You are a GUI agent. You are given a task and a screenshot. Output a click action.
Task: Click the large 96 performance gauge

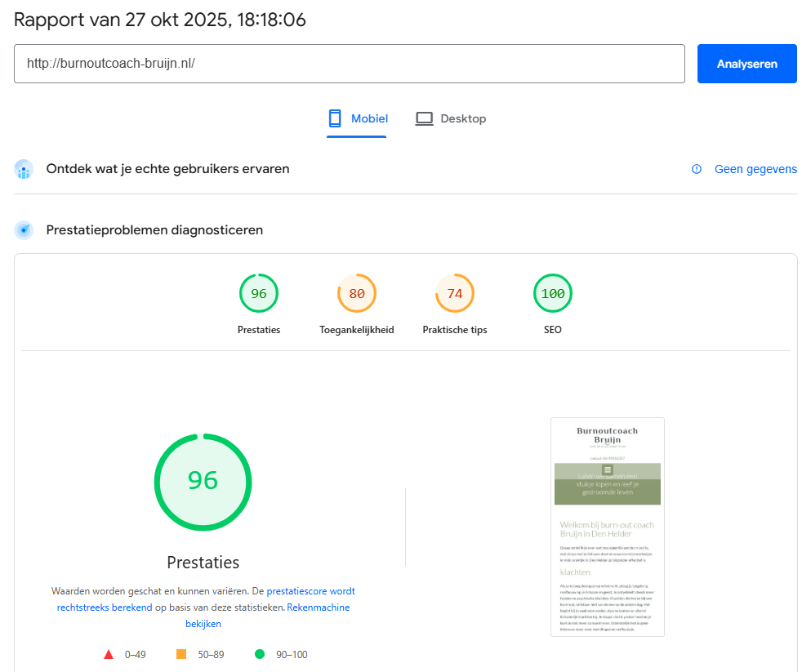[203, 481]
